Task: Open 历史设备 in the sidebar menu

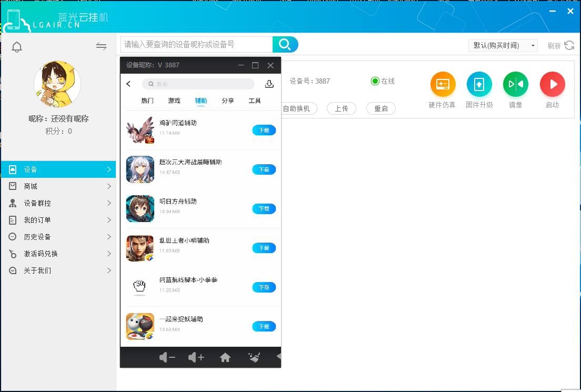Action: [58, 237]
